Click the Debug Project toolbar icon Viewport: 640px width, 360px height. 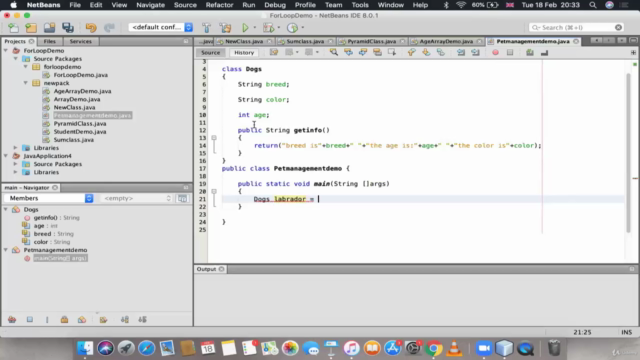pos(269,28)
